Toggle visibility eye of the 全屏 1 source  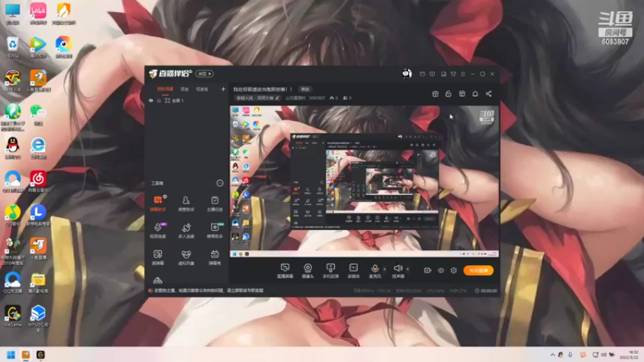pyautogui.click(x=151, y=101)
